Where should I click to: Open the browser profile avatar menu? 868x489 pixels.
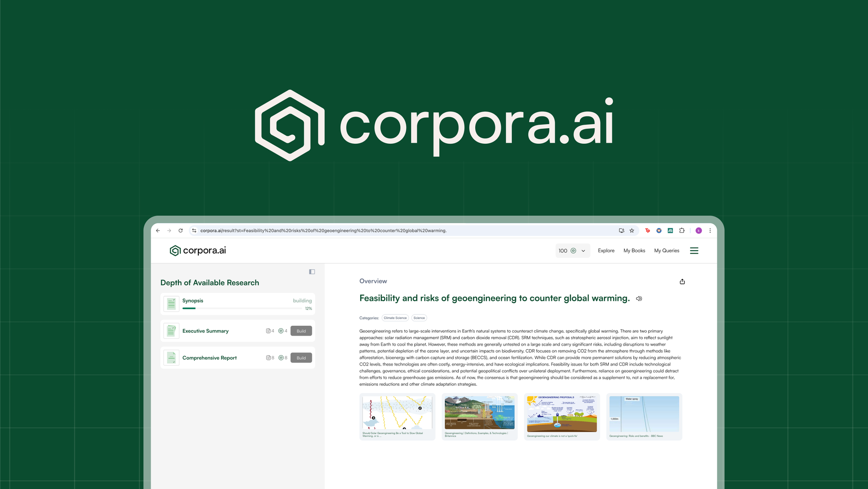pyautogui.click(x=698, y=231)
